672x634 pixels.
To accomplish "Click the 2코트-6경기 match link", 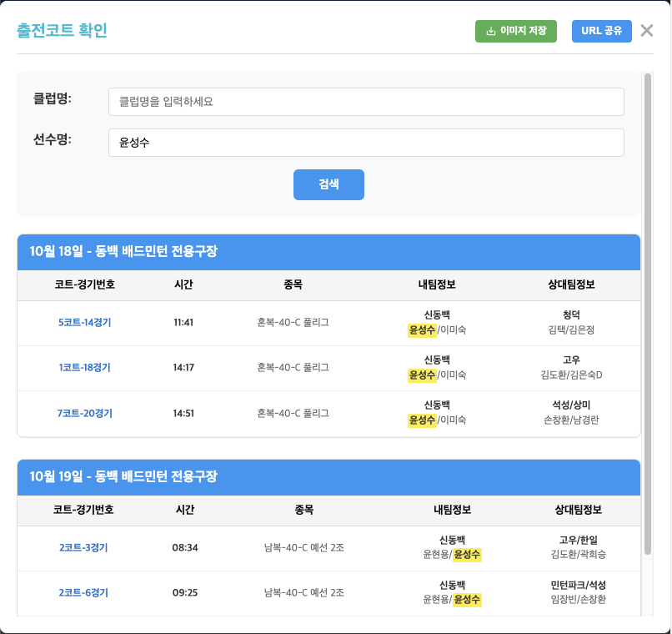I will (x=83, y=593).
